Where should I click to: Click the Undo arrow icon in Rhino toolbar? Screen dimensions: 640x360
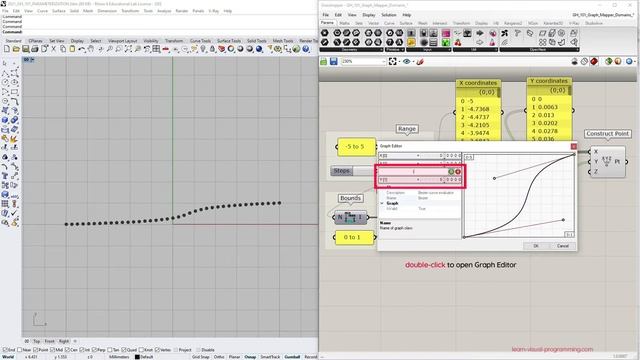pos(82,49)
